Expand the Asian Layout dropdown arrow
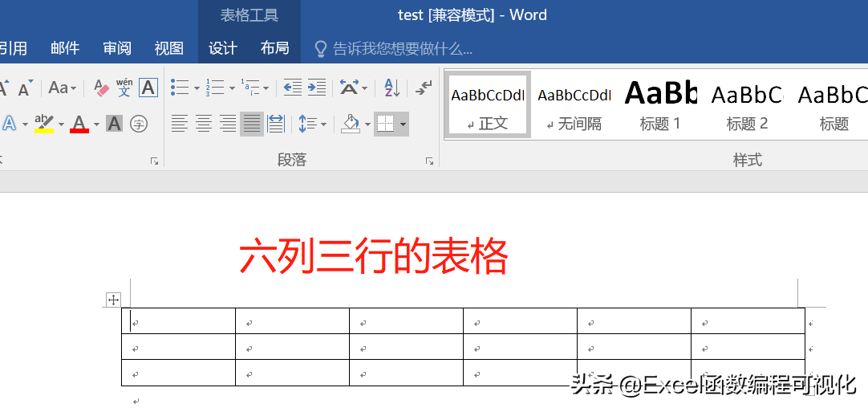This screenshot has width=868, height=408. 365,88
